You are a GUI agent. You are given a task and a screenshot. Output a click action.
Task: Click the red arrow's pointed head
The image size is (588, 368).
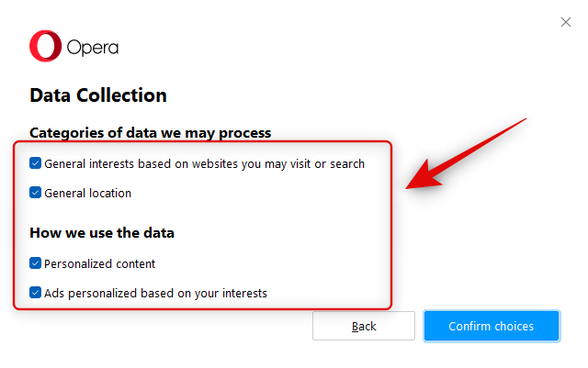tap(411, 185)
